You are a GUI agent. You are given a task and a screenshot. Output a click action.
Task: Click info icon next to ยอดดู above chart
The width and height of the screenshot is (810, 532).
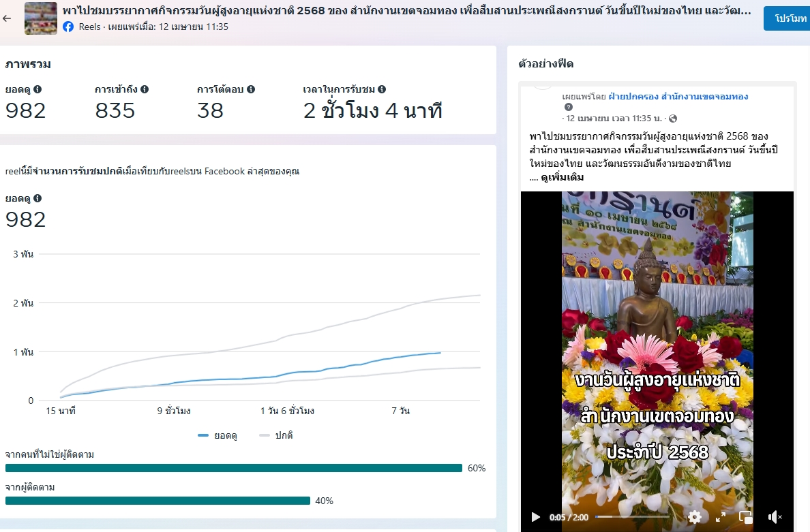37,198
